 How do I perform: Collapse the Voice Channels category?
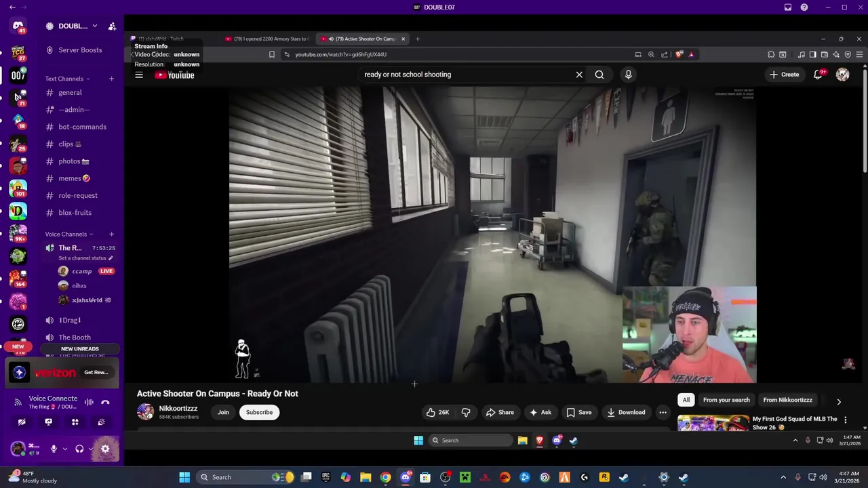click(x=68, y=235)
